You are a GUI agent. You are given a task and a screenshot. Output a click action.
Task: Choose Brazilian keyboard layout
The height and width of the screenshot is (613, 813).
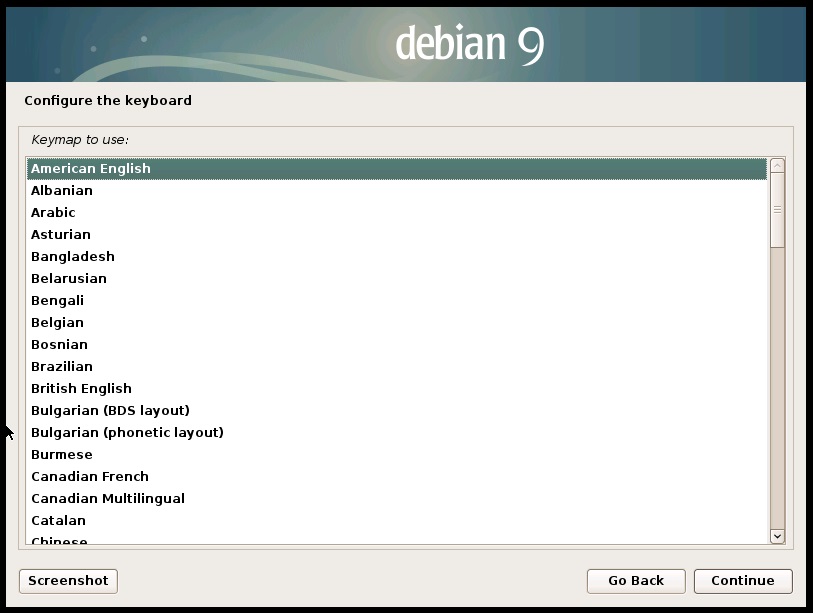62,367
